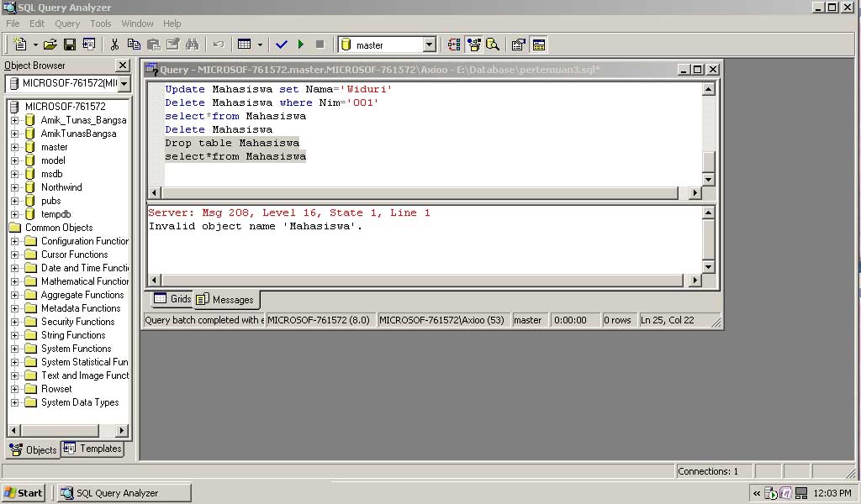Parse the query with the checkmark icon
The height and width of the screenshot is (504, 861).
280,44
